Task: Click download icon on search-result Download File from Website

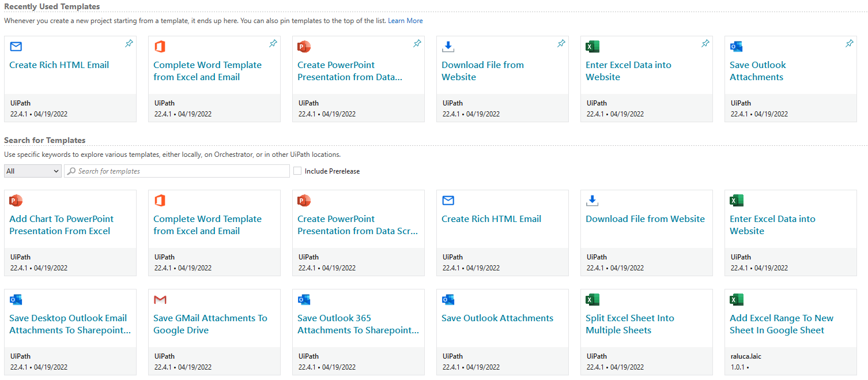Action: click(592, 201)
